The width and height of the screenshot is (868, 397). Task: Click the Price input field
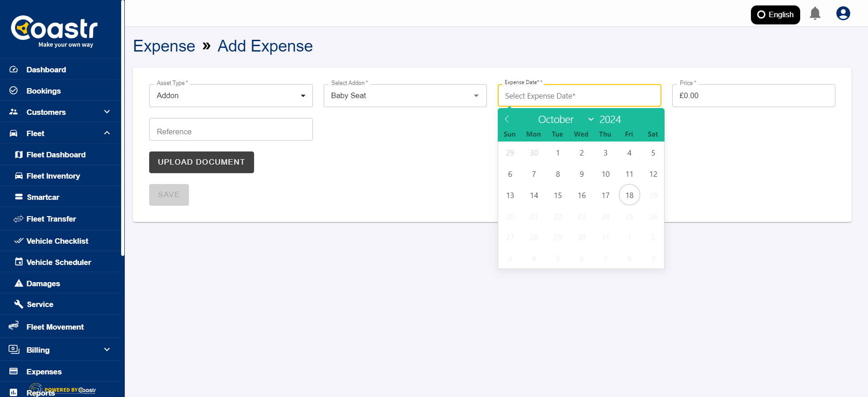(x=754, y=95)
